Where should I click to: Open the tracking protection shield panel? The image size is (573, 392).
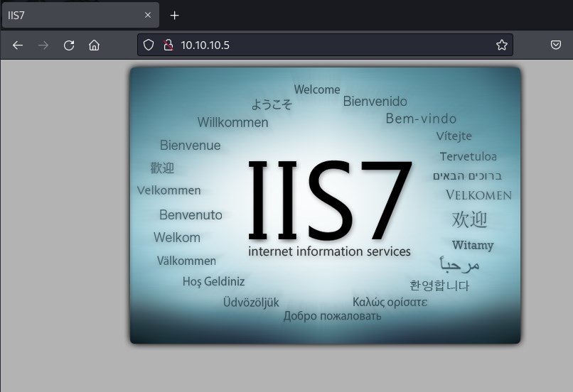click(149, 45)
